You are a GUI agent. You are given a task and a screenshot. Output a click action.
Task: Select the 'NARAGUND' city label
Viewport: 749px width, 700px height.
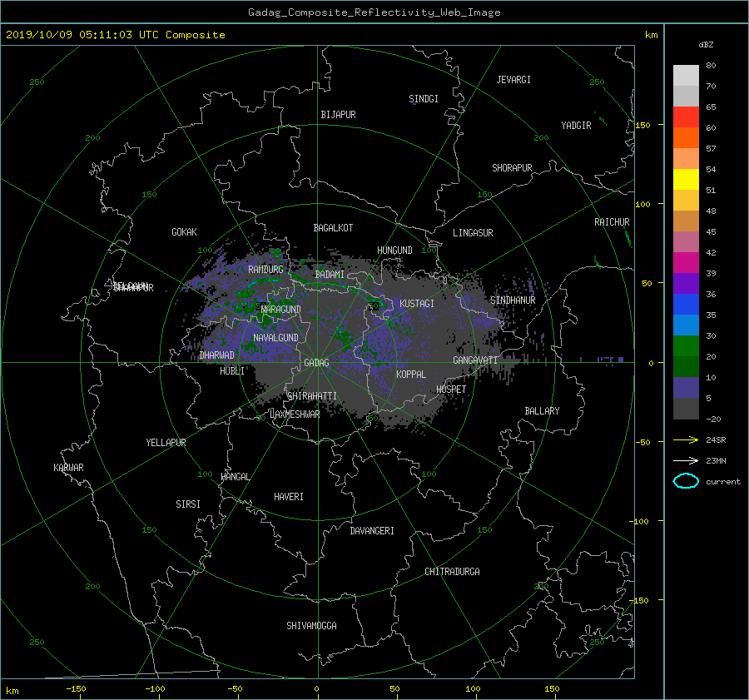(x=281, y=310)
